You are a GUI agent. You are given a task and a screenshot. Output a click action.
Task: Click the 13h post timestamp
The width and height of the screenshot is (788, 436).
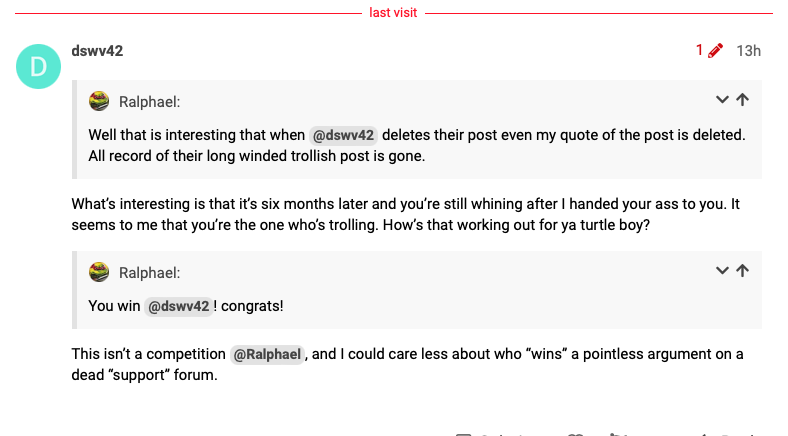point(748,51)
